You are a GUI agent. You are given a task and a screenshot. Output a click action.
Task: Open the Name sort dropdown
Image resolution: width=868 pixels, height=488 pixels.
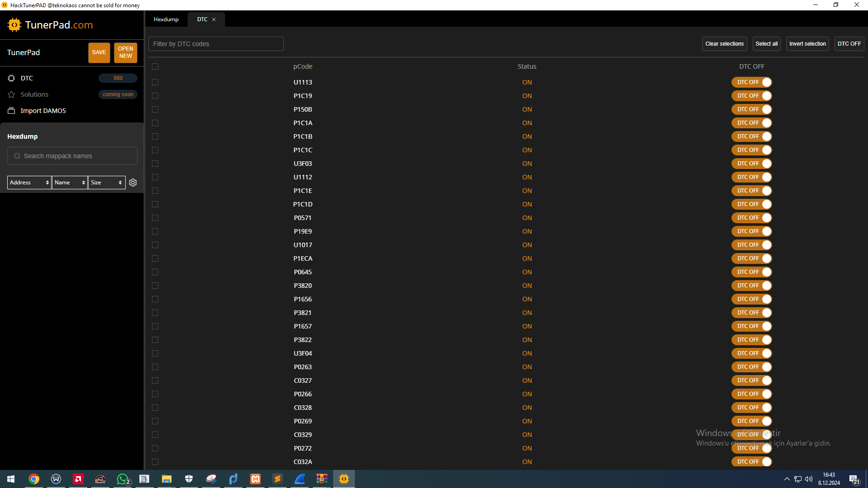click(70, 183)
